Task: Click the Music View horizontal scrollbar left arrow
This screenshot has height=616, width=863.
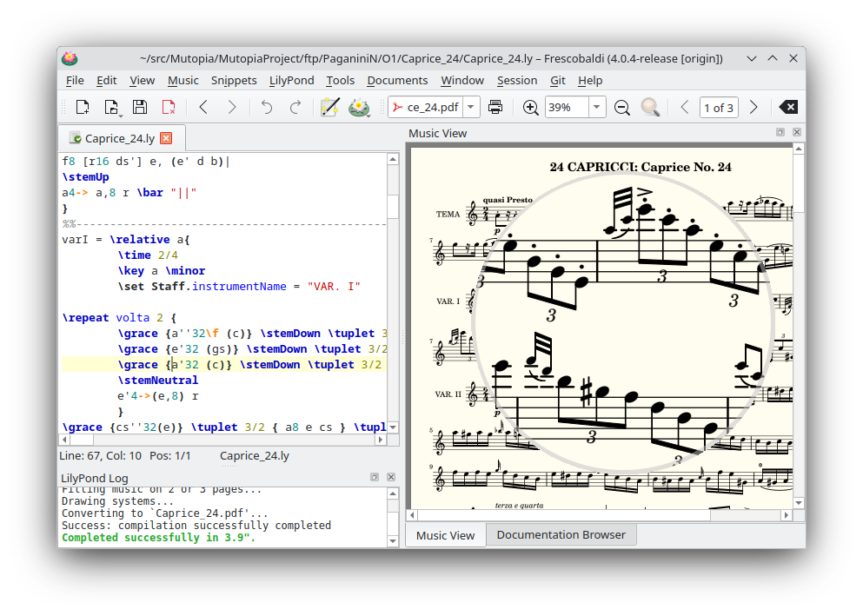Action: [x=412, y=515]
